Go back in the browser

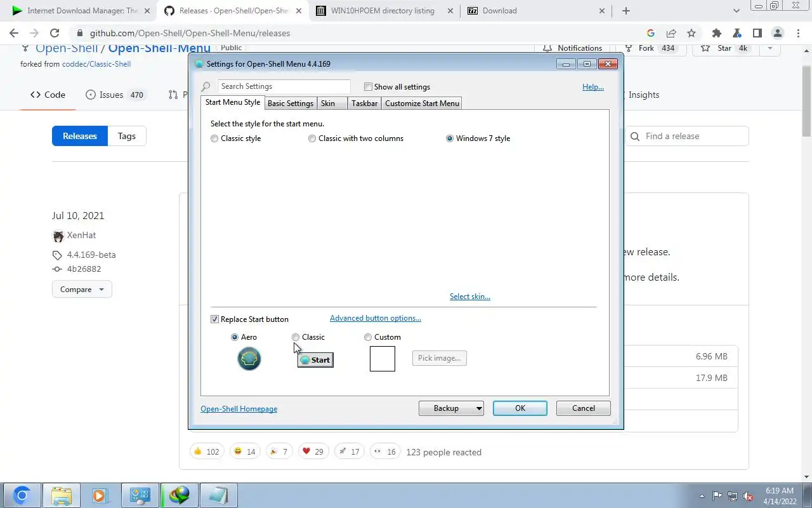pyautogui.click(x=14, y=33)
